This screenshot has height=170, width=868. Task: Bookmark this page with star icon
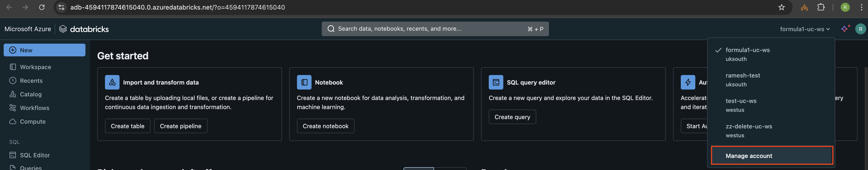782,7
